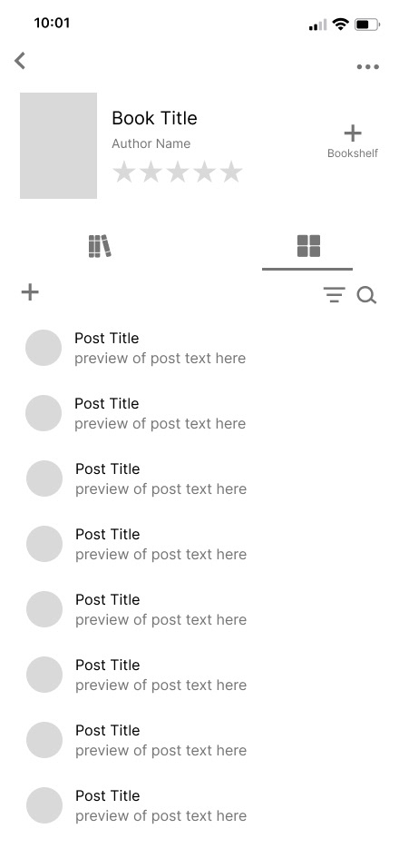Switch to the books shelf tab
This screenshot has height=868, width=399.
click(x=100, y=246)
